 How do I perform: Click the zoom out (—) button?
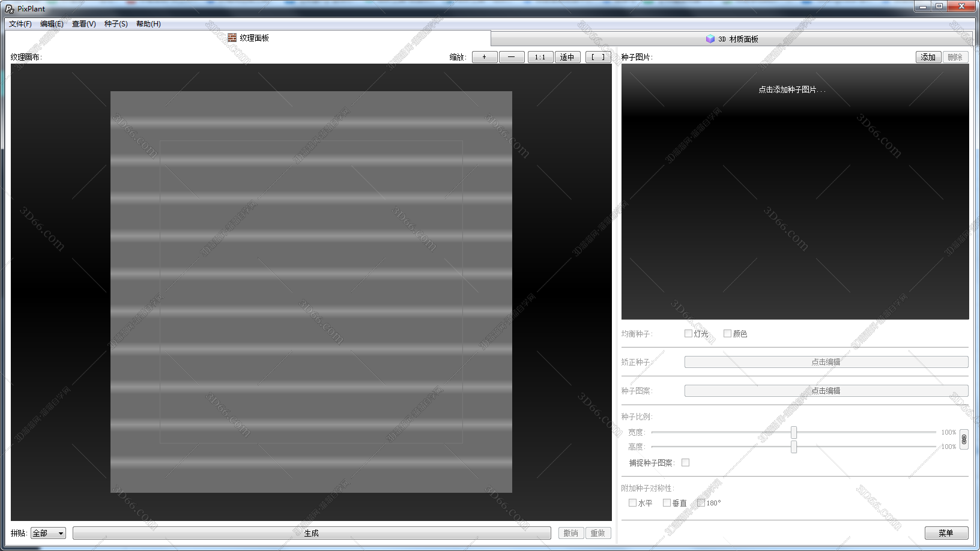coord(511,57)
